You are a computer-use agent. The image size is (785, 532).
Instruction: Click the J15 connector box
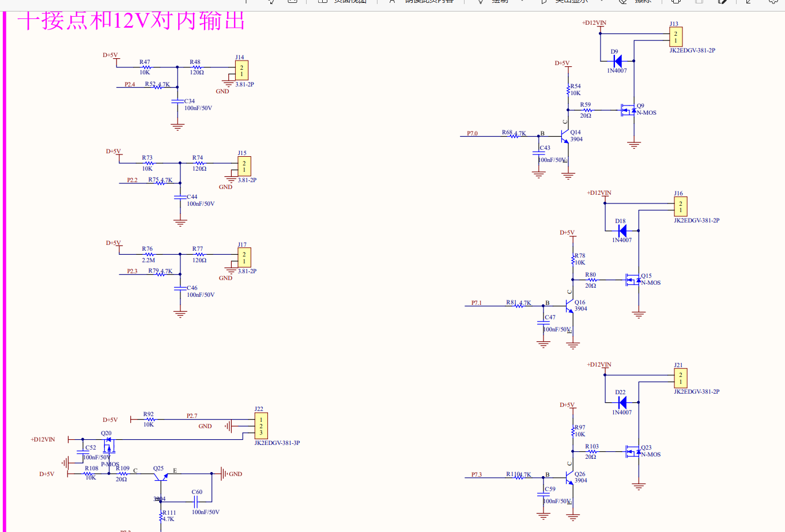[x=244, y=166]
